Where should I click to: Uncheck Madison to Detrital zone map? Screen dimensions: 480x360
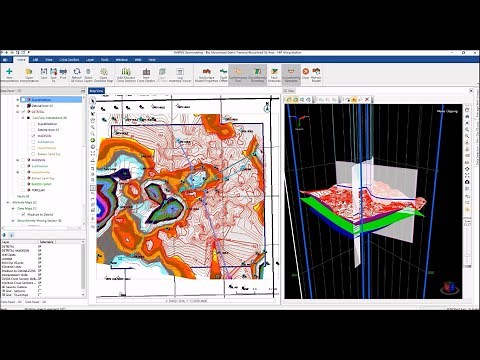(23, 214)
